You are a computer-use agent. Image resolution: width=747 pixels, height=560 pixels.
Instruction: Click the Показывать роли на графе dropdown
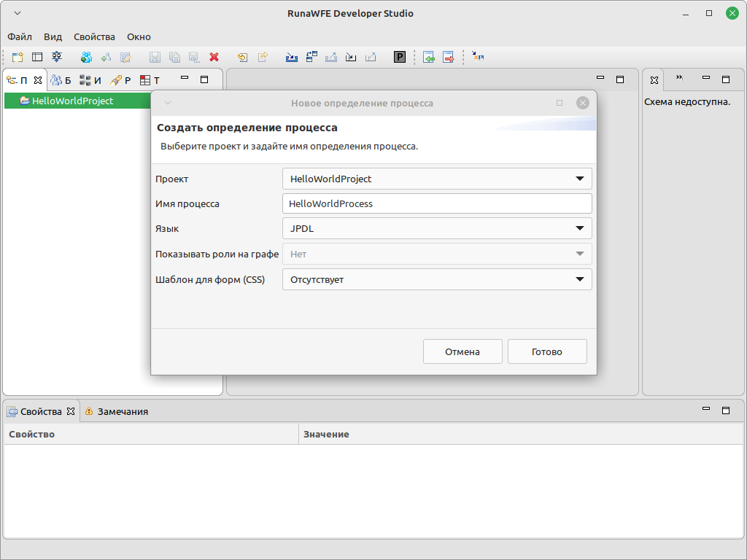tap(437, 254)
